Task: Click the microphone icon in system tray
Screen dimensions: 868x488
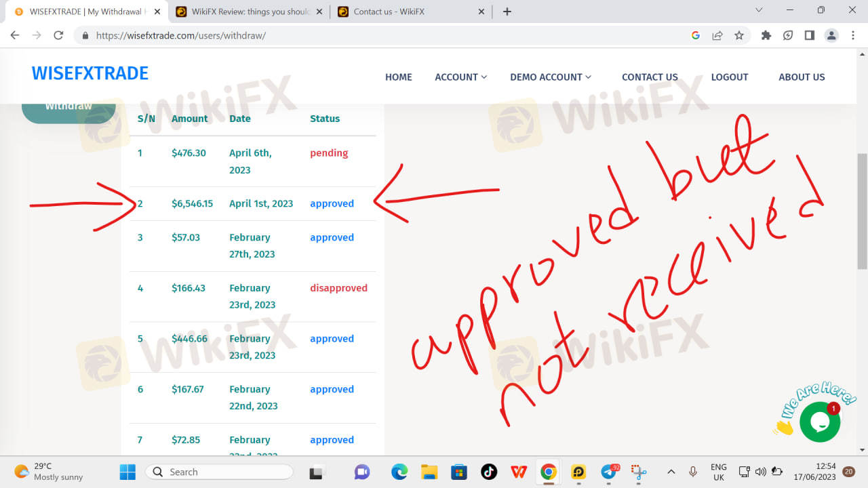Action: pos(693,472)
